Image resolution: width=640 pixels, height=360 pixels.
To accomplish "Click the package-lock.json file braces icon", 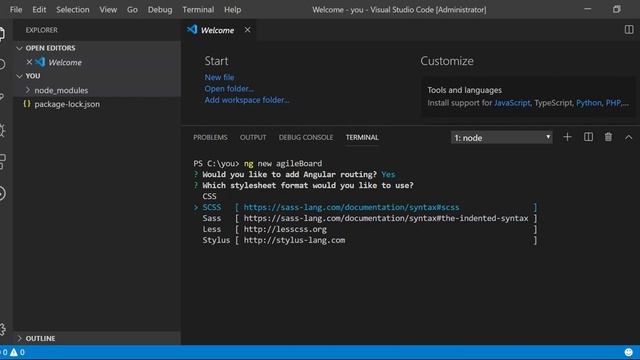I will point(27,104).
